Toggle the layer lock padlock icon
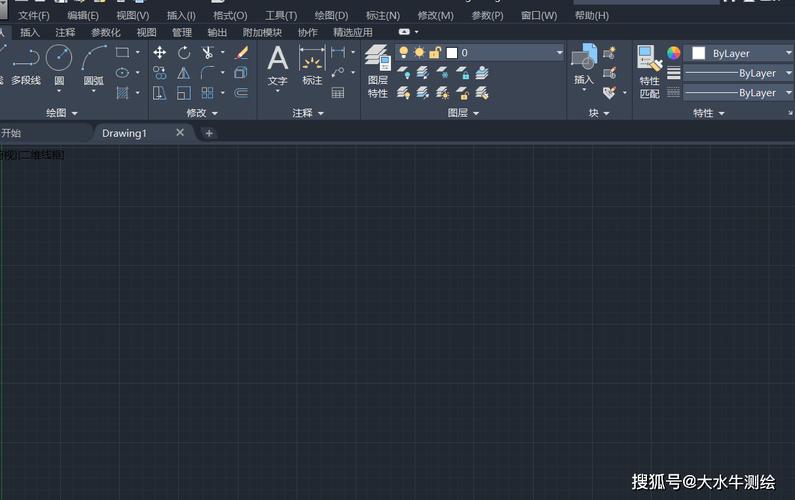This screenshot has width=795, height=500. [435, 52]
